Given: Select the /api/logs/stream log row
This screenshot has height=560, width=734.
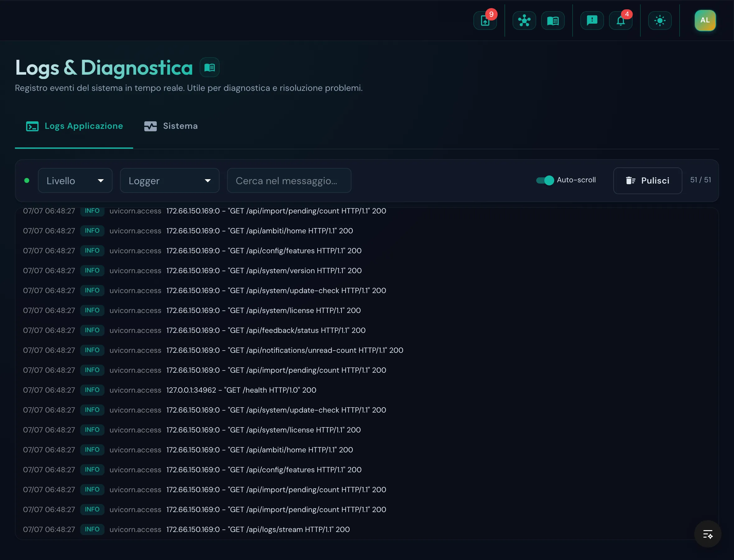Looking at the screenshot, I should coord(366,529).
